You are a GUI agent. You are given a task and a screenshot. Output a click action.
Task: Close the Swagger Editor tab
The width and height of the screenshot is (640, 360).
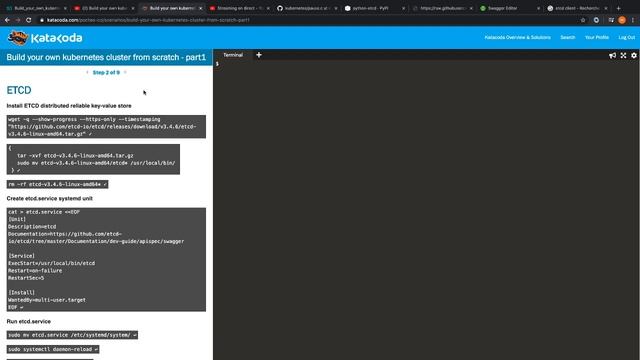tap(538, 8)
